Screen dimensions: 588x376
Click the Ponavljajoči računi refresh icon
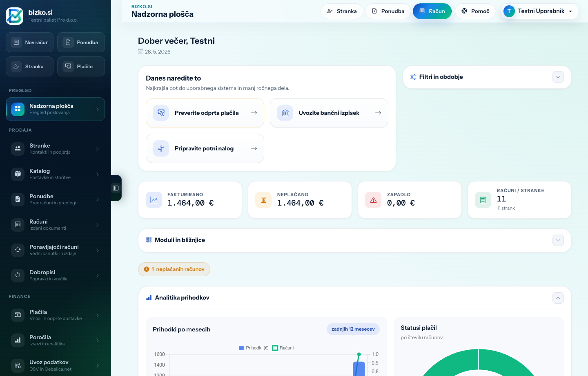pyautogui.click(x=18, y=250)
